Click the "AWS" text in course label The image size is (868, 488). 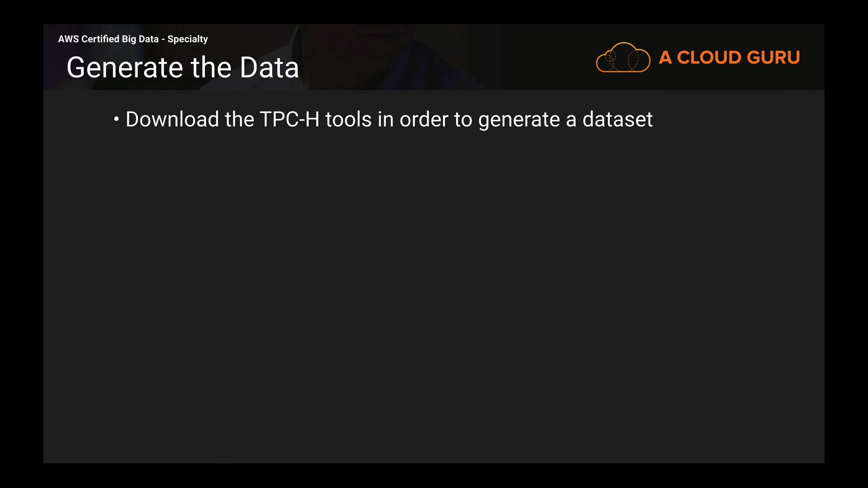[x=68, y=39]
